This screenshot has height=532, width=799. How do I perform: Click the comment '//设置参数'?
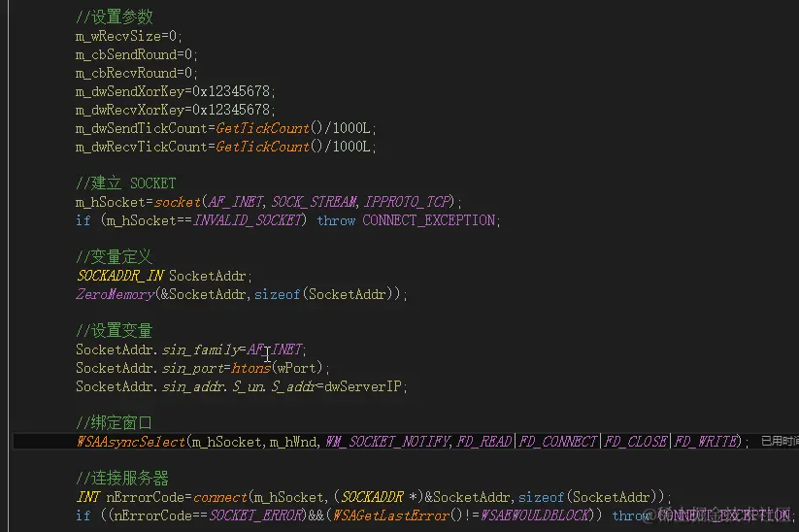point(115,17)
